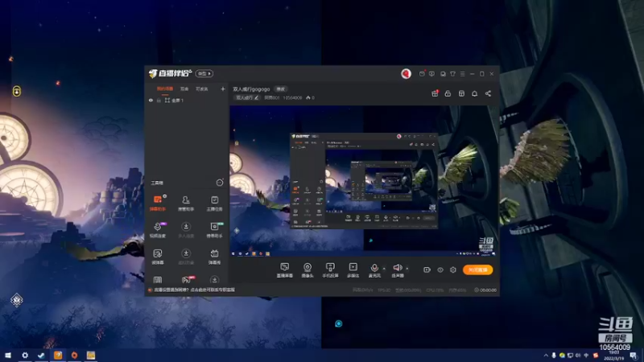Add a phone screen mirroring source

point(330,270)
